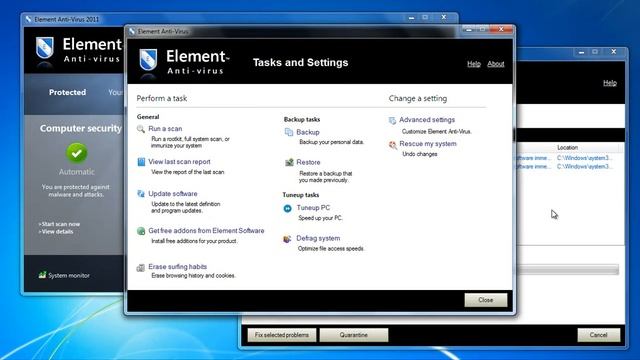
Task: Click the Run a scan magnifier icon
Action: (141, 129)
